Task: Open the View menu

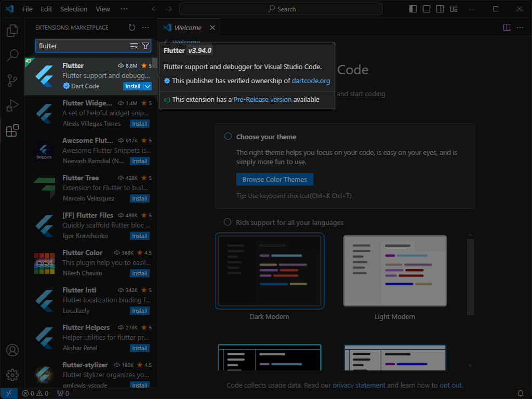Action: coord(103,9)
